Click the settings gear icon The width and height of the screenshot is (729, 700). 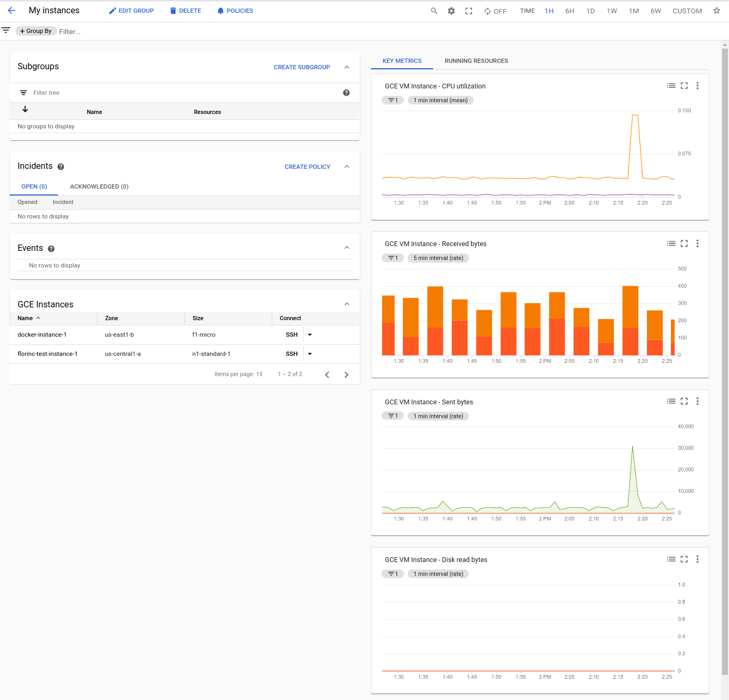tap(451, 11)
